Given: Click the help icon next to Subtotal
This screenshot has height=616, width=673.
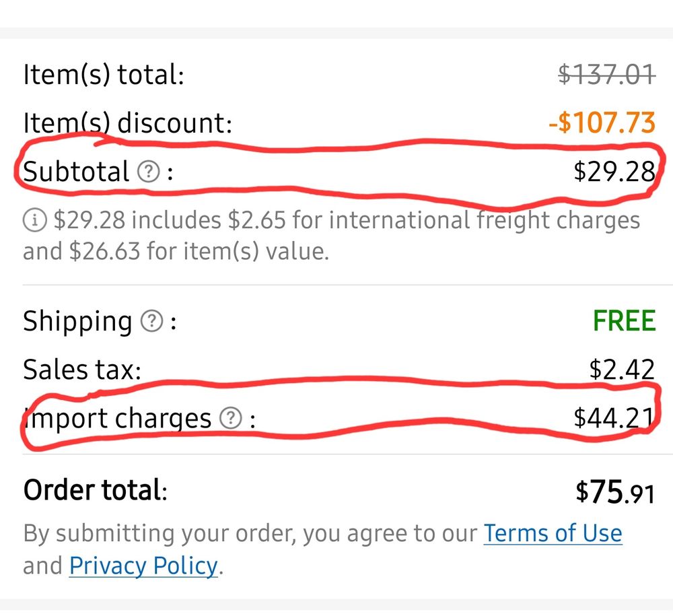Looking at the screenshot, I should [x=148, y=173].
